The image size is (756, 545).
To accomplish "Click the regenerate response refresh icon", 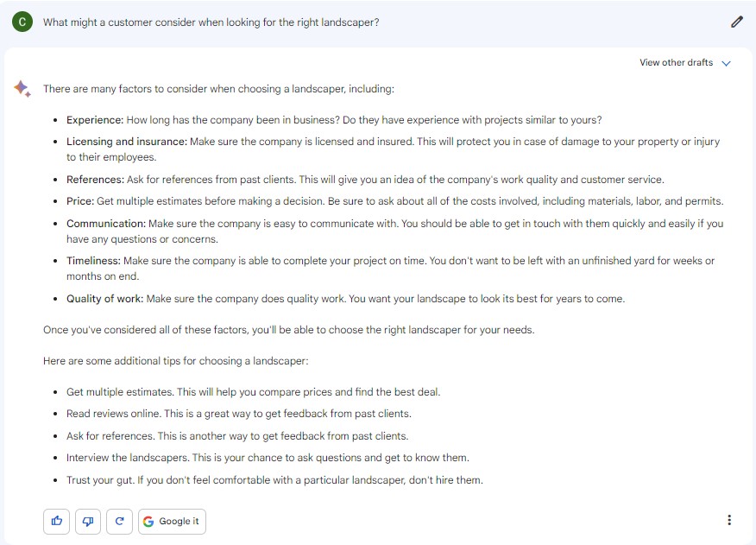I will tap(119, 521).
